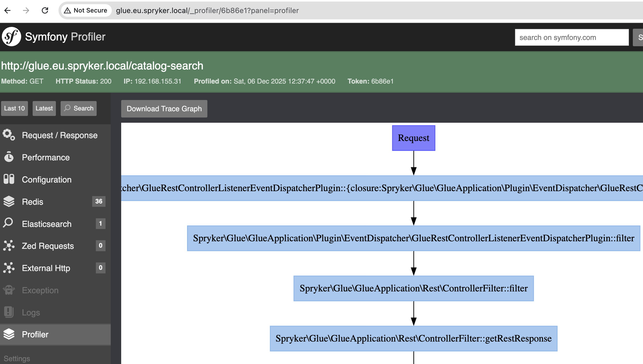Open the Logs sidebar panel

pyautogui.click(x=31, y=312)
